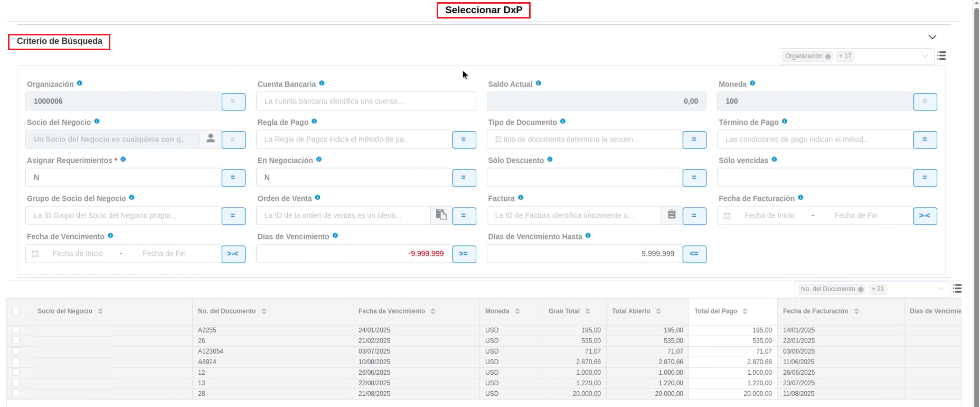Select all rows with the header checkbox
The width and height of the screenshot is (980, 407).
(x=16, y=311)
